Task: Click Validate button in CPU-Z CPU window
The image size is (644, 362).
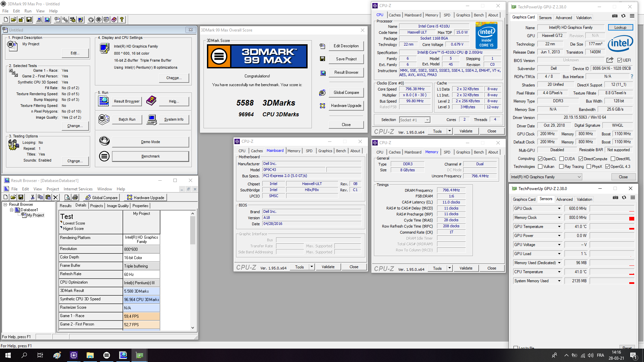Action: (466, 131)
